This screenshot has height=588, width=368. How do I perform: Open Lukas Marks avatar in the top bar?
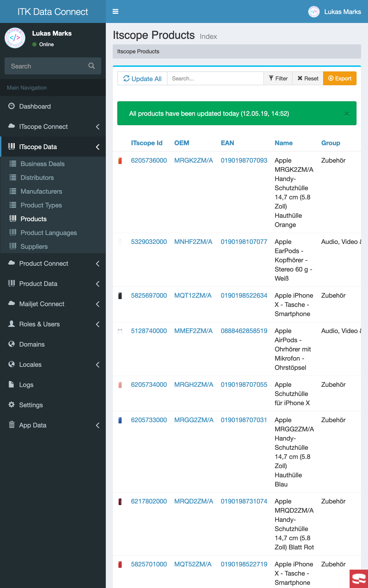point(314,11)
